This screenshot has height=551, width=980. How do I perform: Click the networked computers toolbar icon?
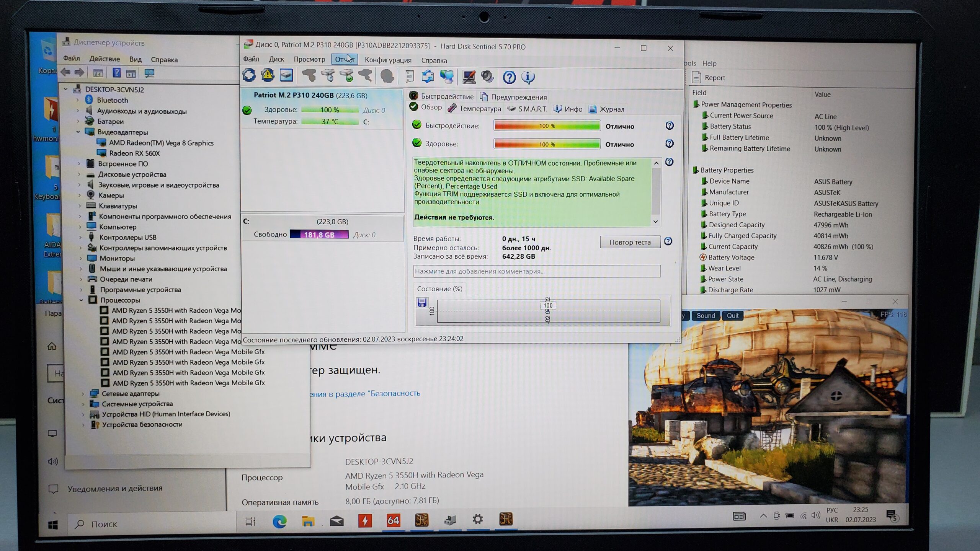[447, 77]
